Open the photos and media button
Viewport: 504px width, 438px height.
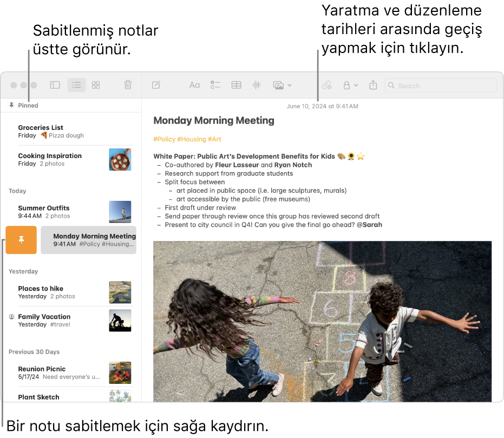coord(278,85)
